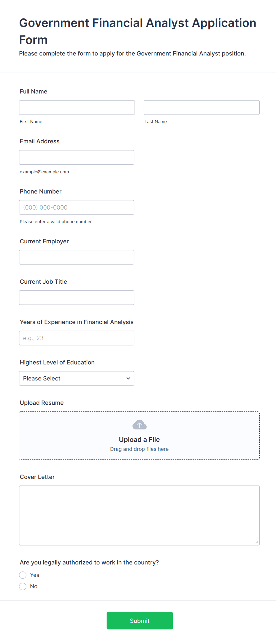The image size is (276, 644).
Task: Click the Last Name input field
Action: pos(202,107)
